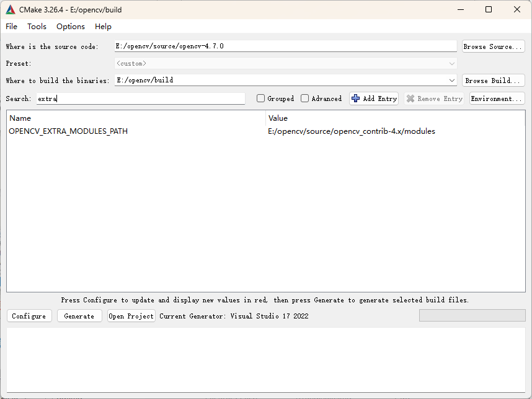
Task: Open the Environment settings button
Action: pos(497,99)
